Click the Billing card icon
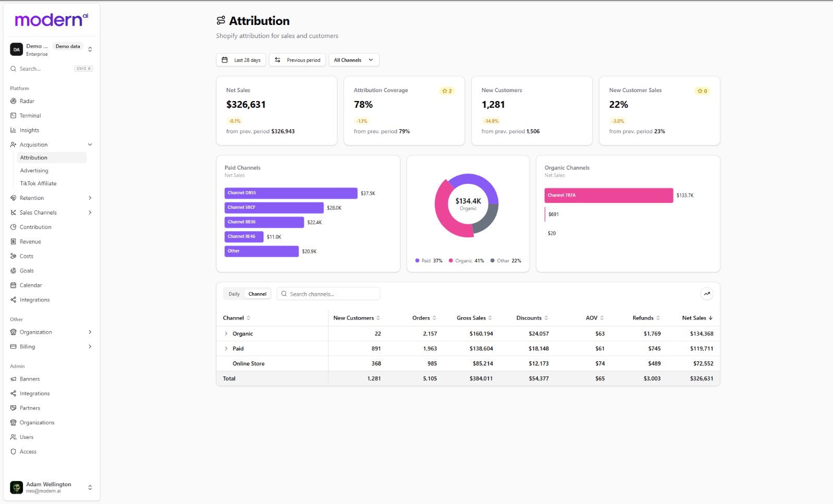The width and height of the screenshot is (833, 504). click(13, 347)
